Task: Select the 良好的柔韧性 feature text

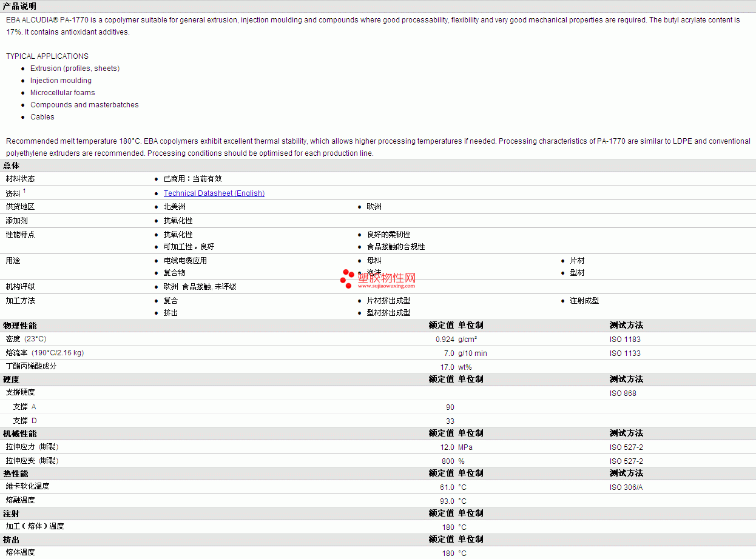Action: tap(388, 235)
